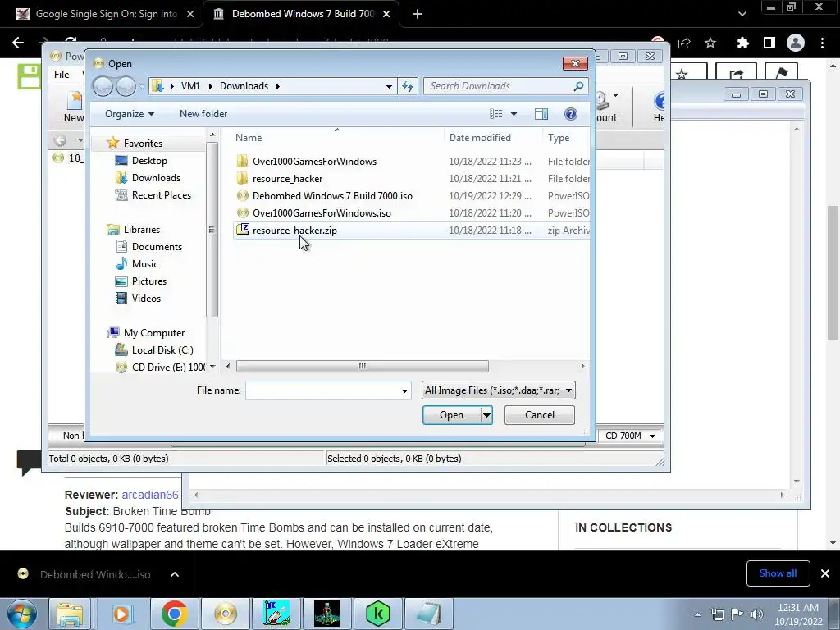Click the Open button split arrow
840x630 pixels.
tap(486, 414)
